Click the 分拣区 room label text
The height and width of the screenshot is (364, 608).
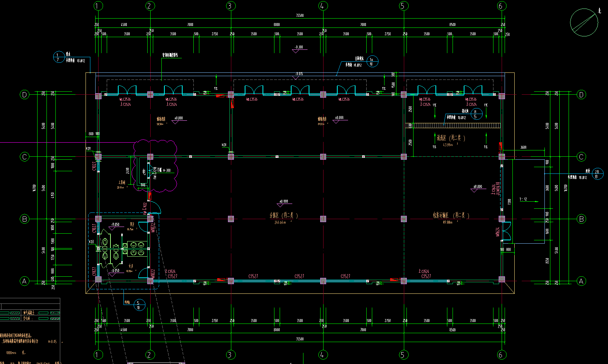[283, 215]
